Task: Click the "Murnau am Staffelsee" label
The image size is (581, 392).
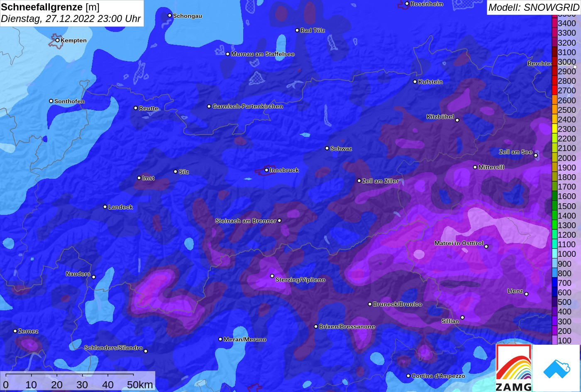Action: point(263,54)
